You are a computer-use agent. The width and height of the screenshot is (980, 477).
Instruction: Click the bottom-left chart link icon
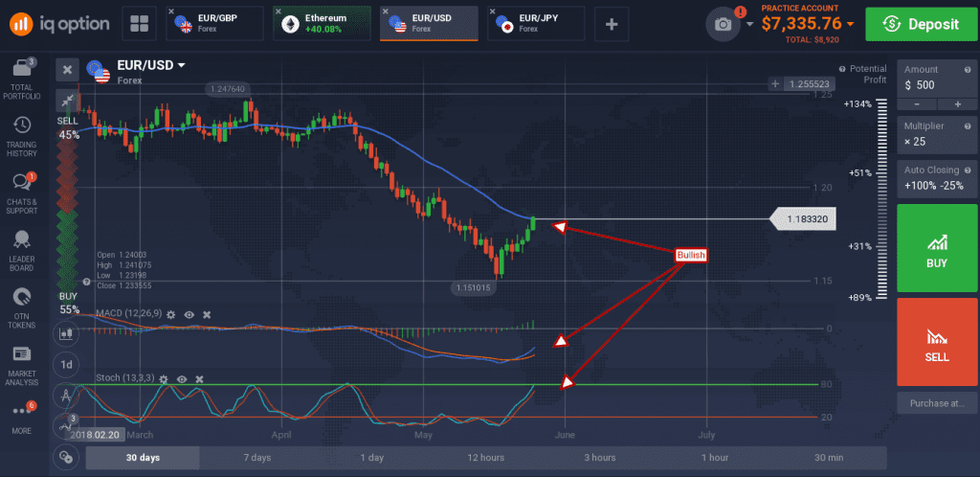tap(66, 456)
